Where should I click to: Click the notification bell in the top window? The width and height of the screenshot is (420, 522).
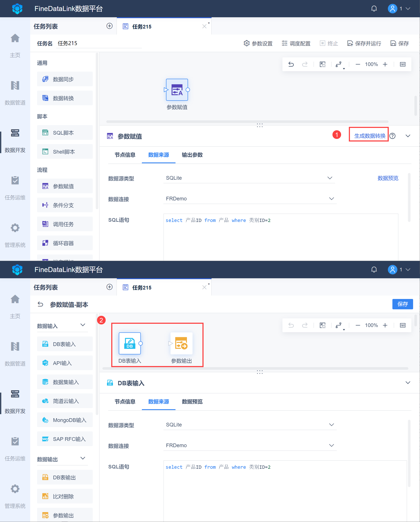(374, 9)
